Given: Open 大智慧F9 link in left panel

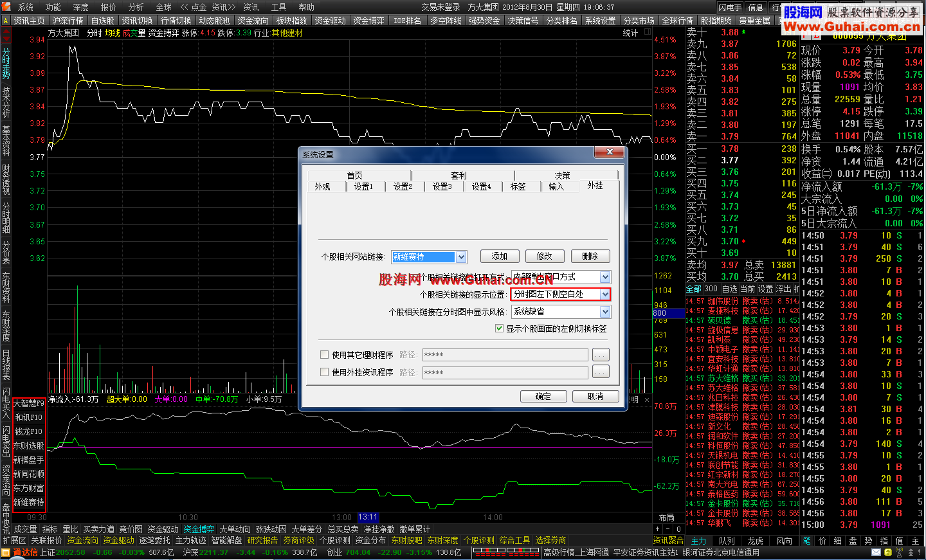Looking at the screenshot, I should [x=29, y=403].
